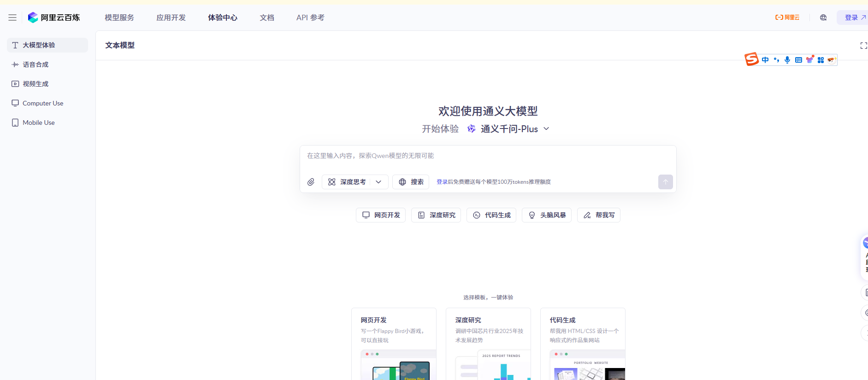Click the Sogou input method S logo
The image size is (868, 380).
(751, 59)
